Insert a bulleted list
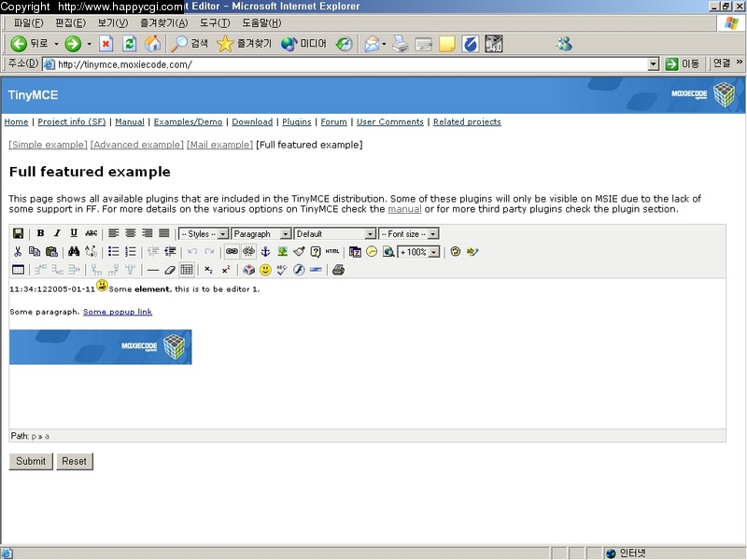Screen dimensions: 747x560 (x=113, y=251)
